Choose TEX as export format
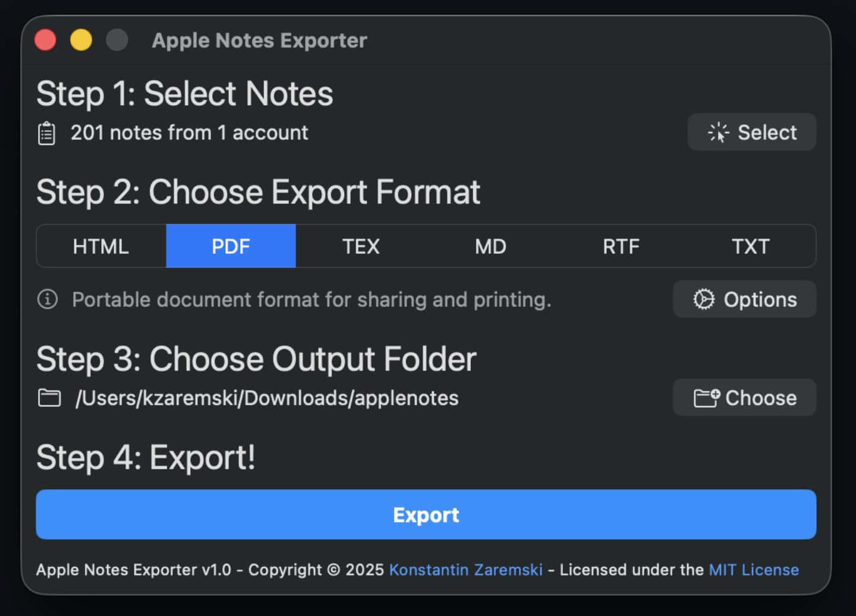 tap(361, 246)
